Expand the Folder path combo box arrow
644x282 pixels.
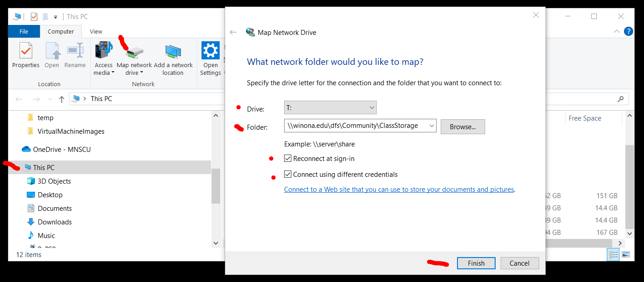tap(432, 126)
